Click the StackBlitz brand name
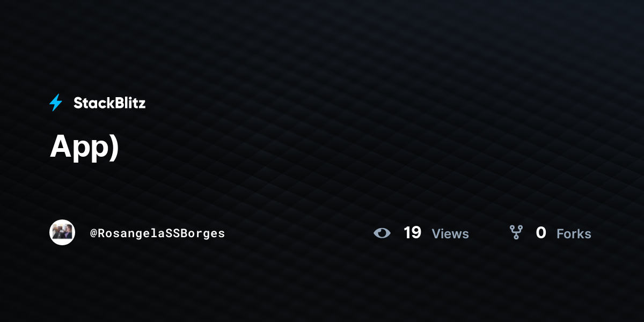 point(109,103)
